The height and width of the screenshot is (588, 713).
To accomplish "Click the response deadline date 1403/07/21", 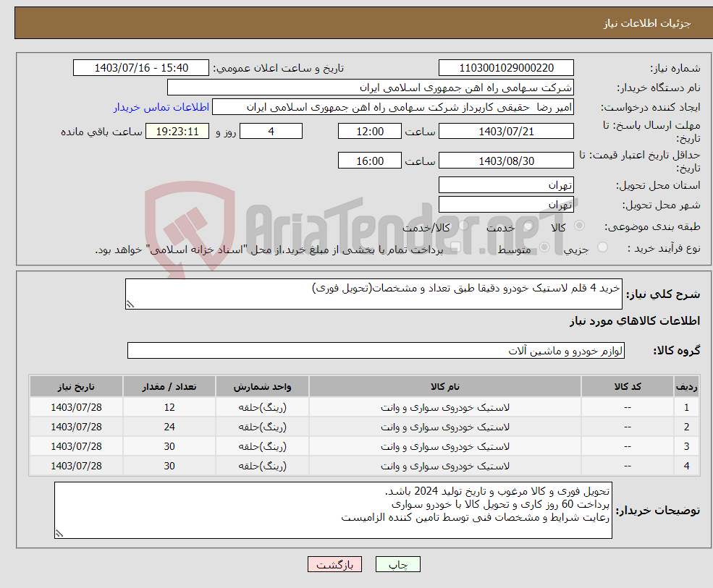I will click(506, 132).
